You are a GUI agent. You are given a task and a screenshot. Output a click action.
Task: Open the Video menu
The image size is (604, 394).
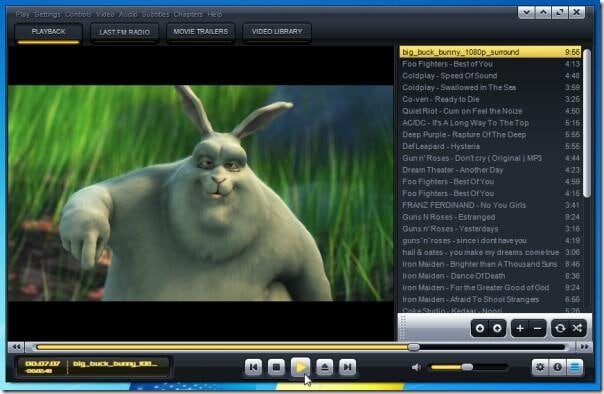[x=105, y=14]
